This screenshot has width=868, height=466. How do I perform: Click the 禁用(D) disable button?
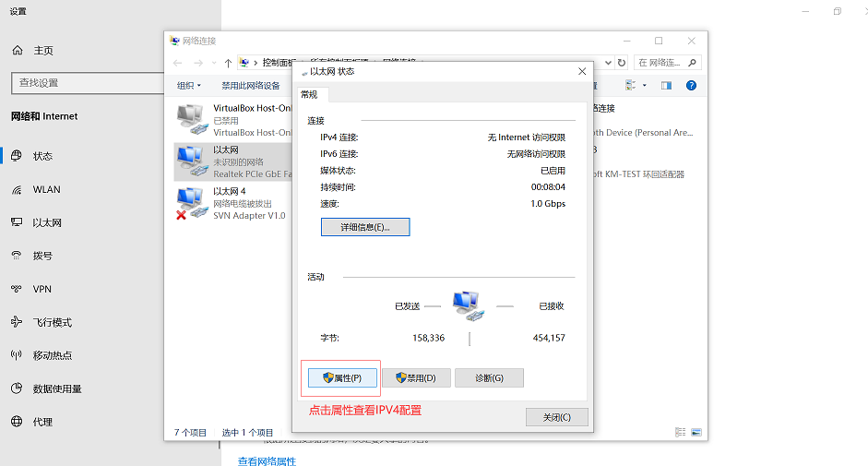click(x=416, y=378)
